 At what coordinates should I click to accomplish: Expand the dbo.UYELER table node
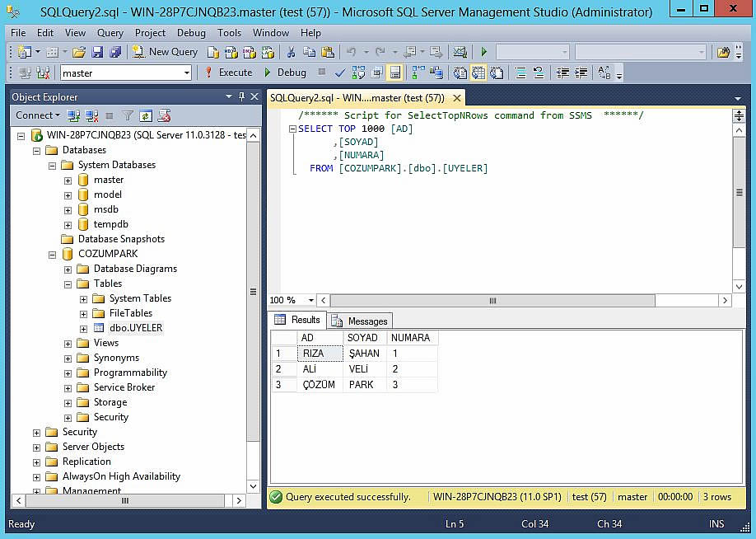(x=83, y=328)
